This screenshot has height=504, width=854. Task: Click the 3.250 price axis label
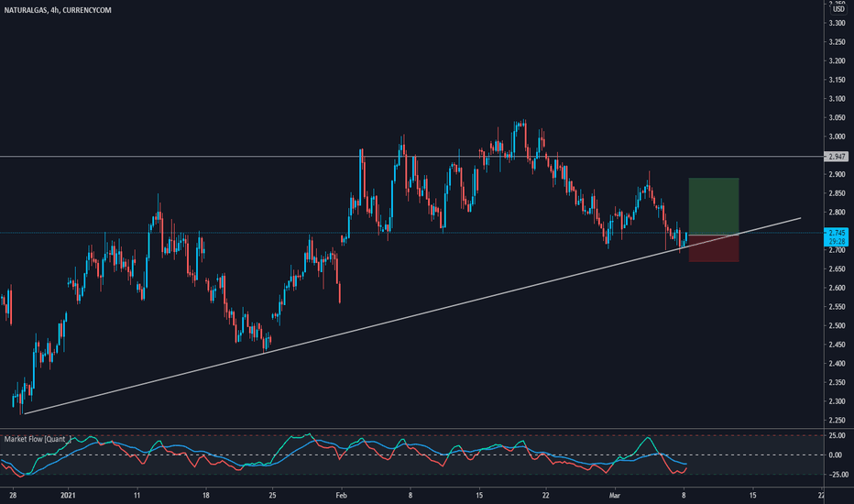click(838, 42)
